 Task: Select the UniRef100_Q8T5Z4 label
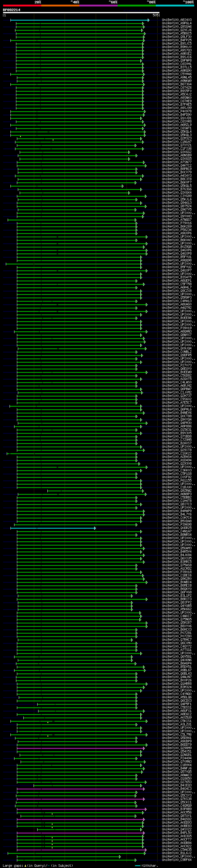tap(177, 206)
